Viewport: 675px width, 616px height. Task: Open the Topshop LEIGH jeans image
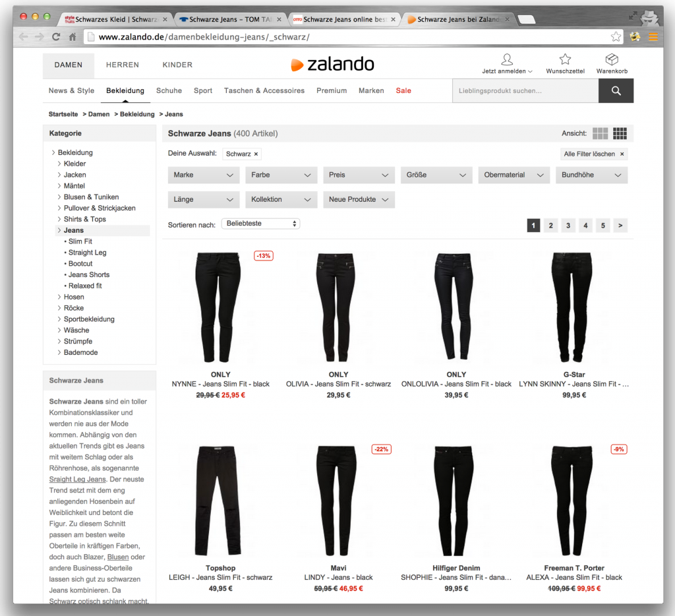coord(218,501)
